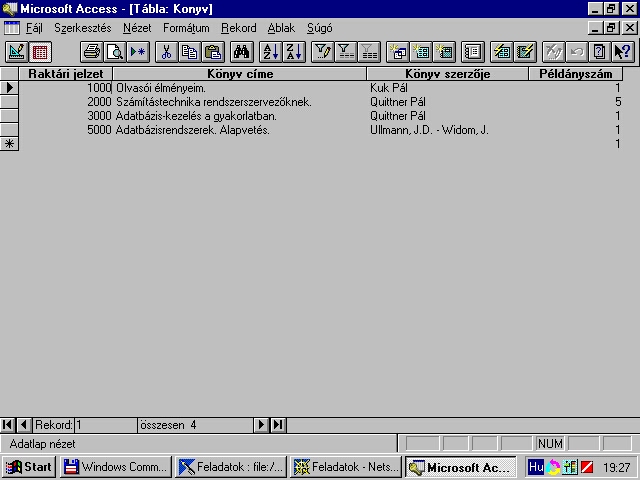Apply filter with the plain funnel icon
The width and height of the screenshot is (640, 480).
coord(346,52)
